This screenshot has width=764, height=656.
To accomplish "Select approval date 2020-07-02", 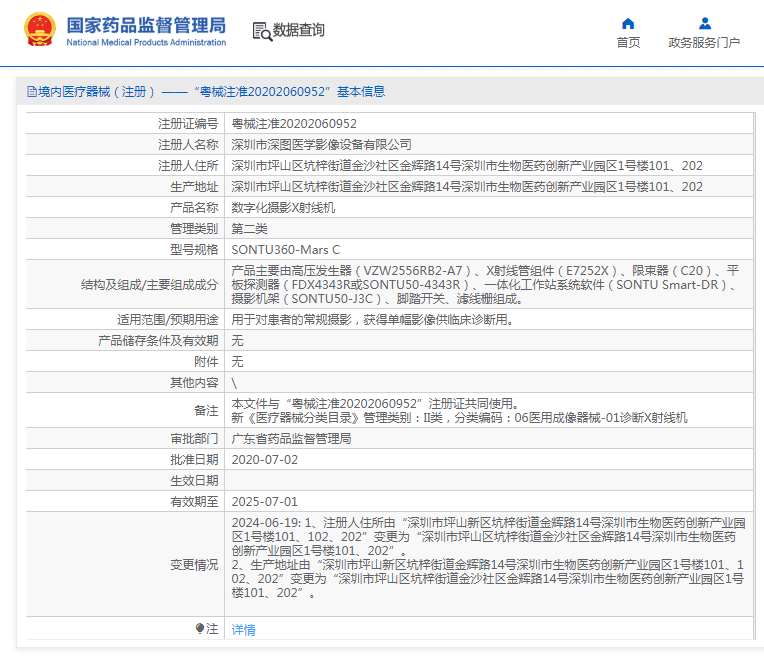I will [265, 460].
